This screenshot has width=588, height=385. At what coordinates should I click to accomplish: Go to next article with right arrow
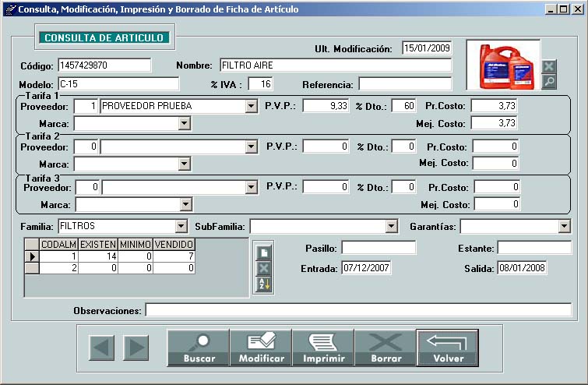click(x=136, y=348)
